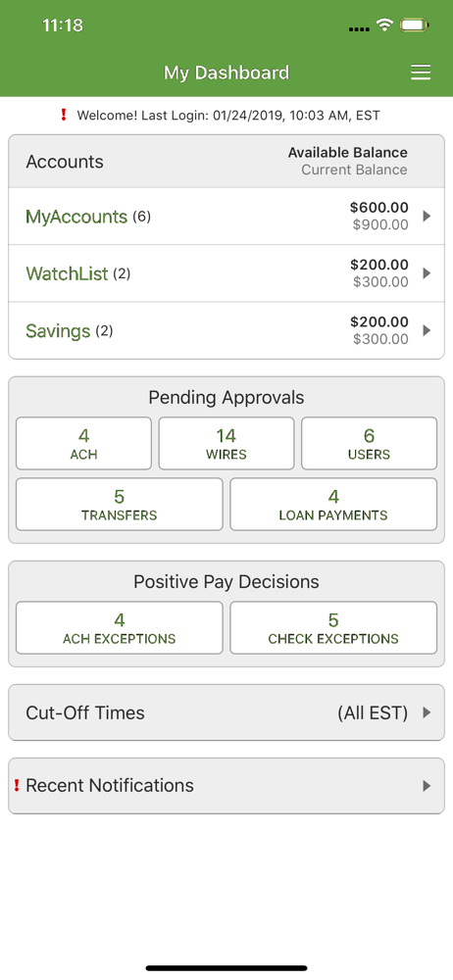Expand the WatchList row arrow
The height and width of the screenshot is (980, 453).
427,273
